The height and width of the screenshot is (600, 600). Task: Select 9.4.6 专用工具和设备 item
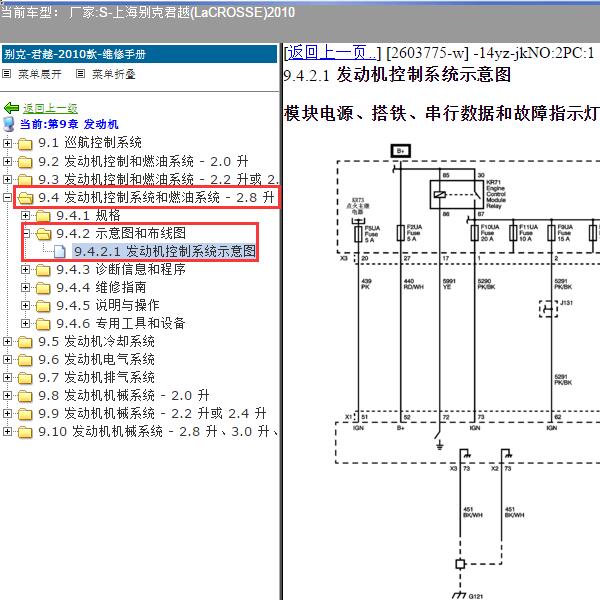tap(121, 323)
